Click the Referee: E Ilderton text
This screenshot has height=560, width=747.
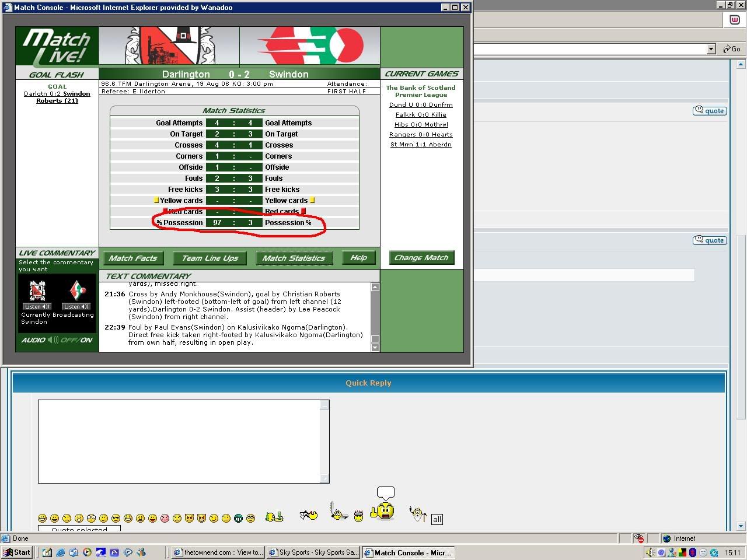point(133,92)
